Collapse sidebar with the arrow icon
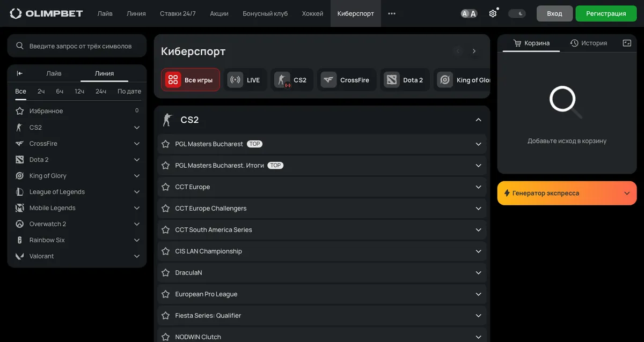Viewport: 644px width, 342px height. pos(20,73)
